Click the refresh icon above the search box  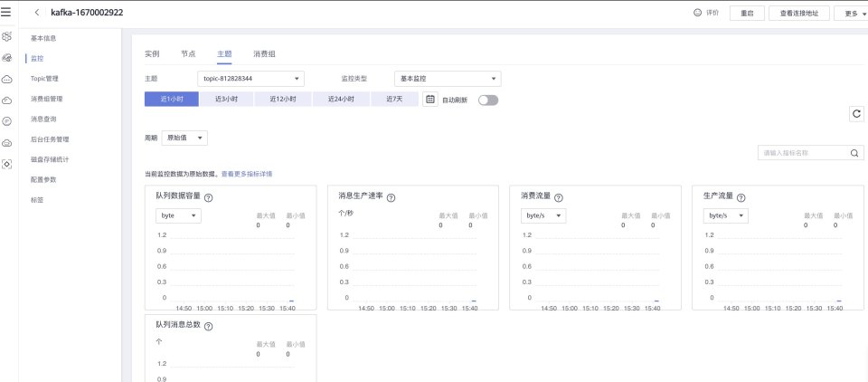pyautogui.click(x=855, y=113)
